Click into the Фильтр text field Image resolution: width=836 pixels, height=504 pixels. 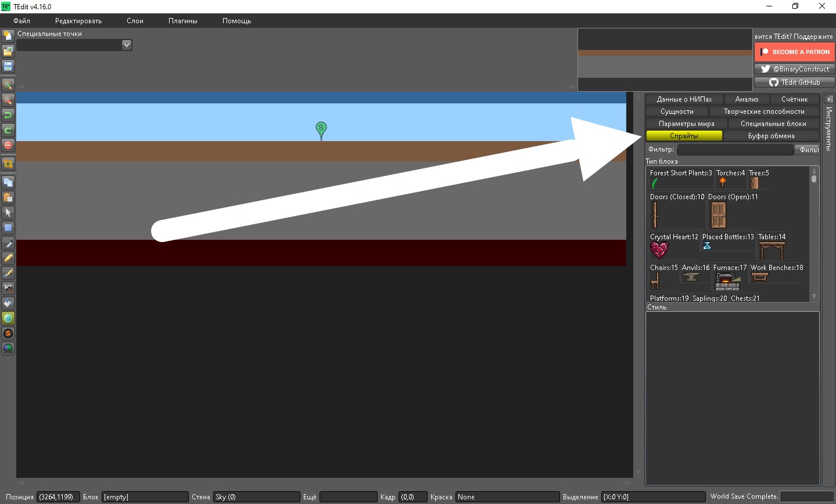(x=735, y=150)
